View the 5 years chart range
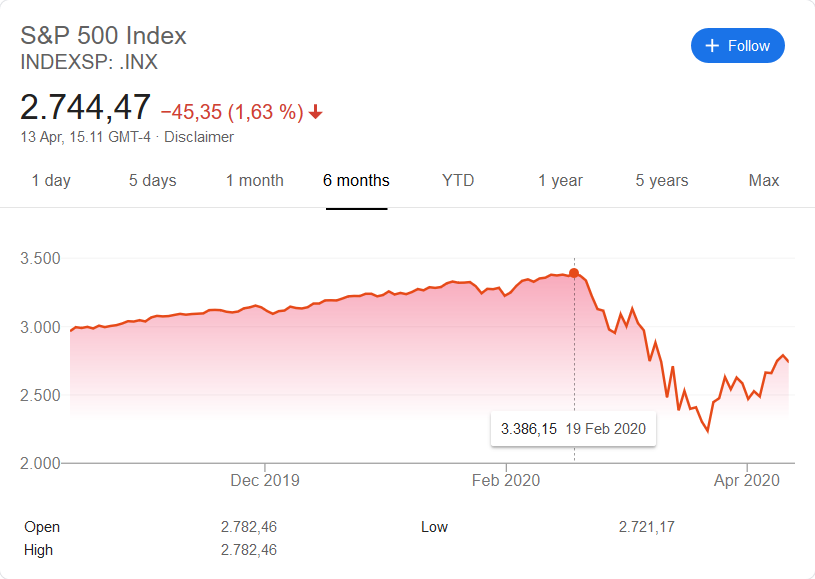Viewport: 815px width, 579px height. tap(662, 181)
